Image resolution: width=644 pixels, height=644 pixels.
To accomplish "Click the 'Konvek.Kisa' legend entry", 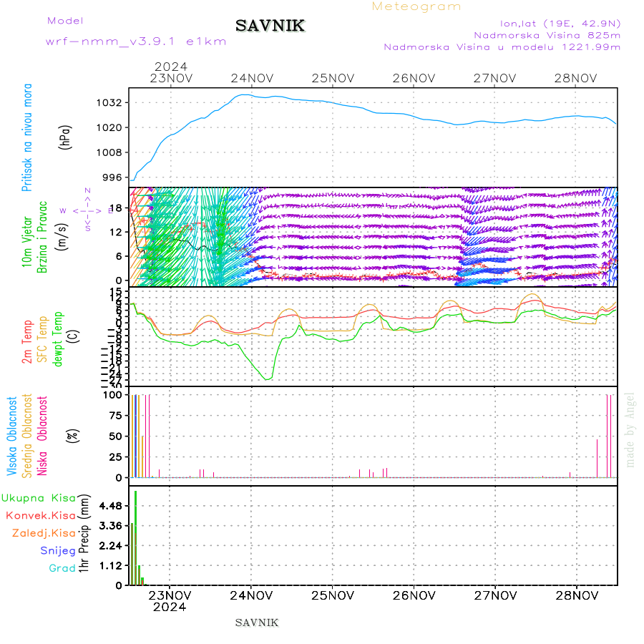I will coord(41,516).
